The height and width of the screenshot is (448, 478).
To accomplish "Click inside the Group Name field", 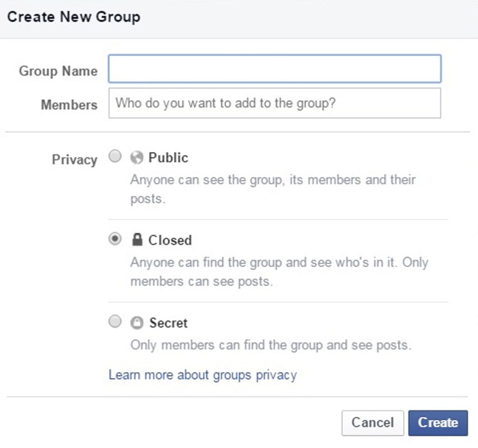I will click(x=274, y=69).
